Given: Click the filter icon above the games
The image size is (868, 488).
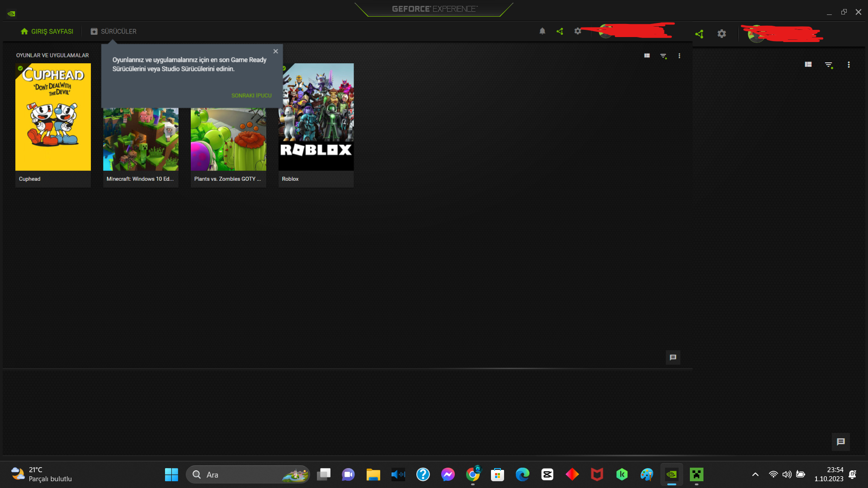Looking at the screenshot, I should 663,56.
